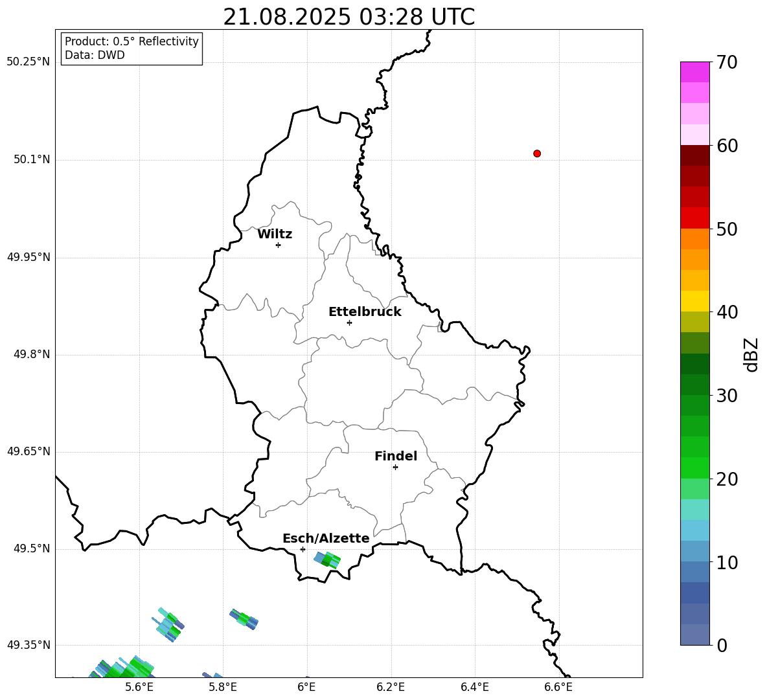Click the 21.08.2025 03:28 UTC title
This screenshot has width=767, height=700.
[349, 17]
